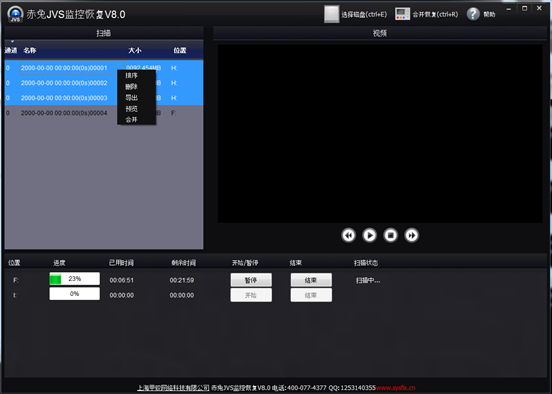Click the JVS application logo icon

[x=15, y=14]
